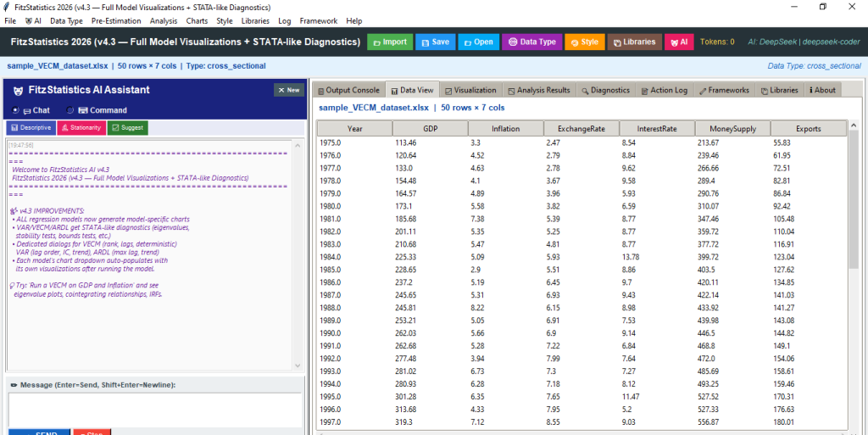Image resolution: width=868 pixels, height=435 pixels.
Task: Start a new chat with New button
Action: 289,90
